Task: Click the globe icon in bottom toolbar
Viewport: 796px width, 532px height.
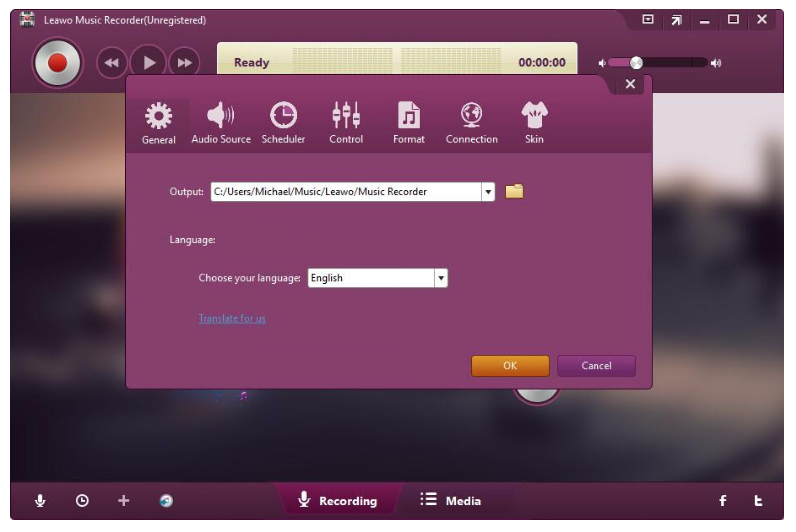Action: click(166, 501)
